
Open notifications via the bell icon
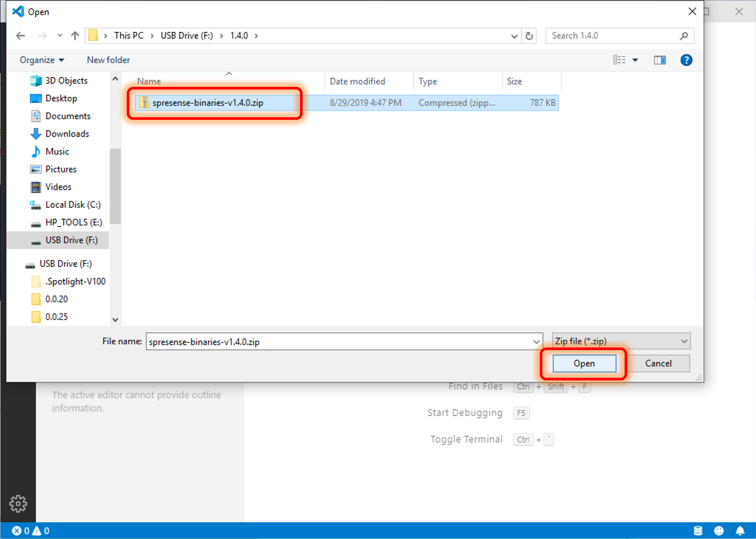click(741, 530)
